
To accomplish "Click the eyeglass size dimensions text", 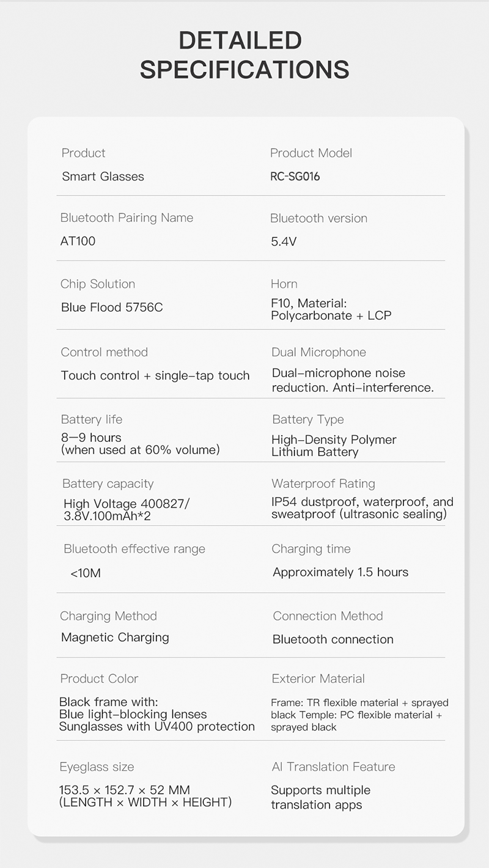I will (145, 796).
